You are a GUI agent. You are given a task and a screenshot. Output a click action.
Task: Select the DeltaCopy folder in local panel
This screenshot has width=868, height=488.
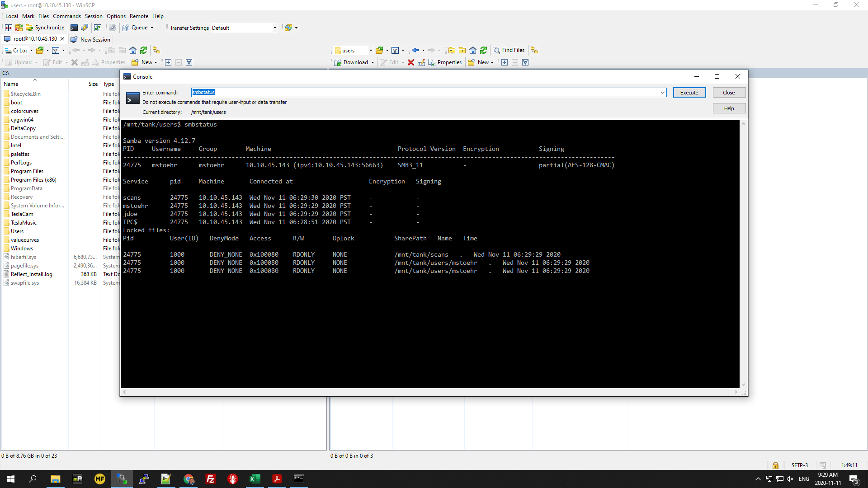[x=23, y=128]
